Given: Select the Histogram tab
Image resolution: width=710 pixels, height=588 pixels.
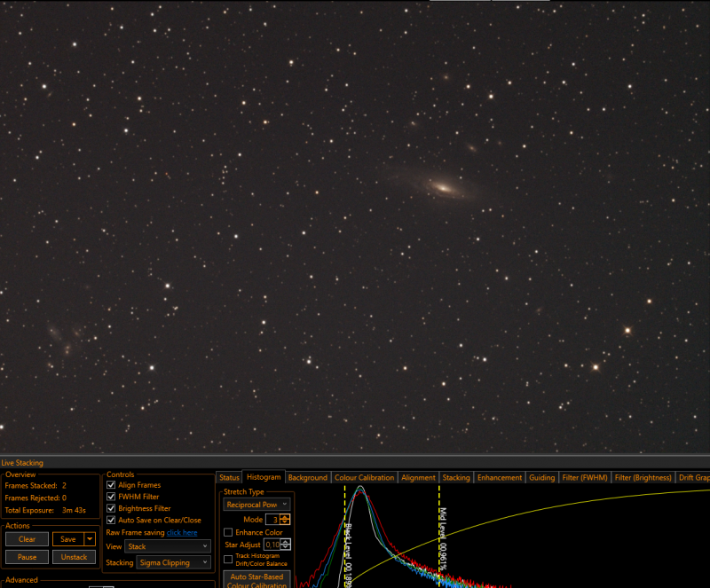Looking at the screenshot, I should pyautogui.click(x=264, y=477).
